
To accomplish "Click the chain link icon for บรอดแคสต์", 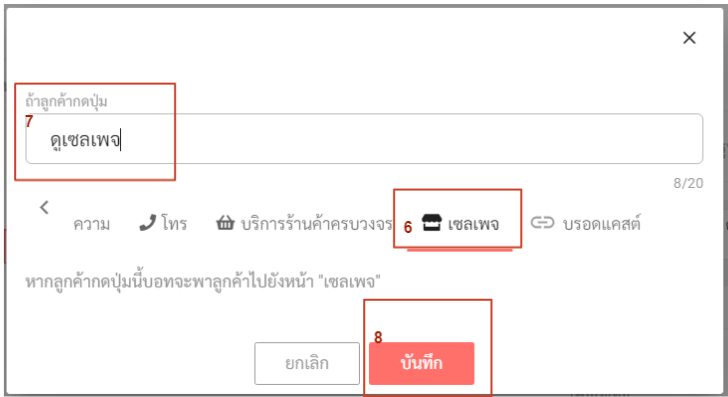I will (542, 223).
